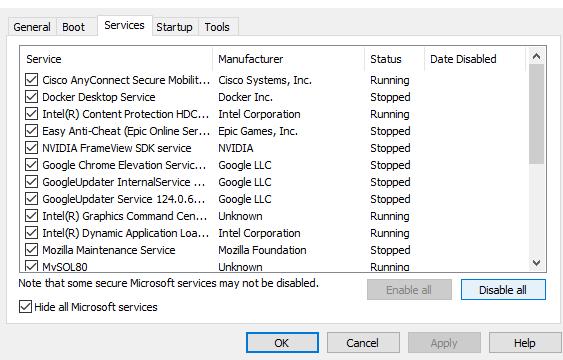This screenshot has height=360, width=563.
Task: Click the scrollbar down arrow
Action: [x=536, y=263]
